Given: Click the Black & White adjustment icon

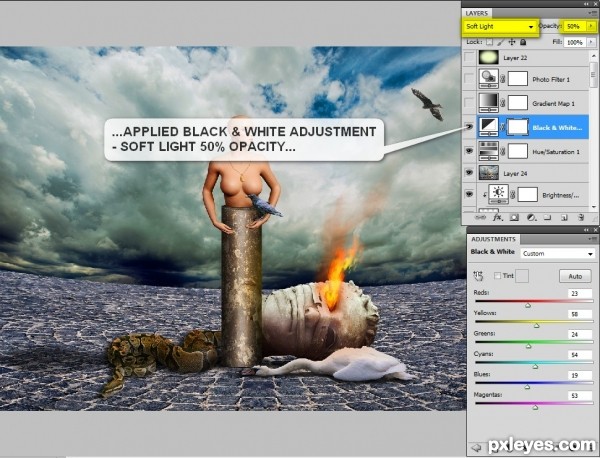Looking at the screenshot, I should (x=489, y=127).
